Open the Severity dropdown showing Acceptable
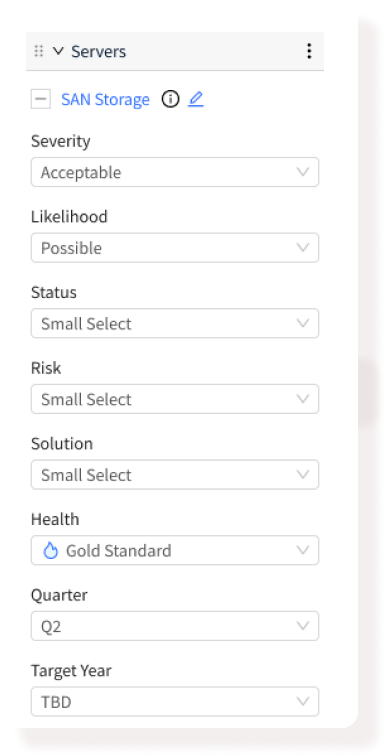The height and width of the screenshot is (756, 386). click(175, 172)
